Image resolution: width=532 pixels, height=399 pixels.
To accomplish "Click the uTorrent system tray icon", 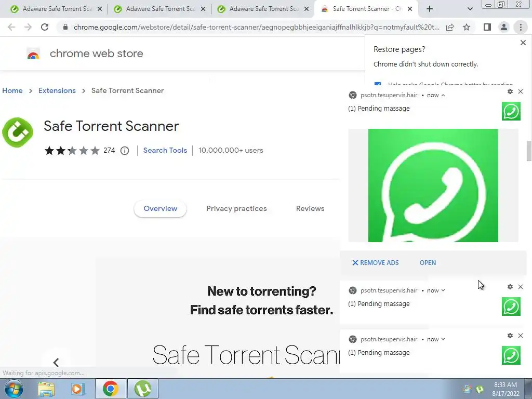I will (x=480, y=389).
